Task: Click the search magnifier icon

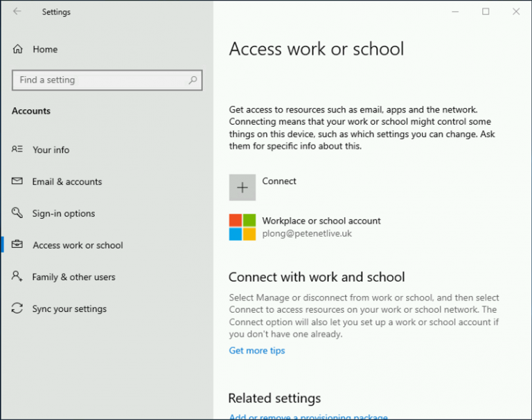Action: click(x=193, y=80)
